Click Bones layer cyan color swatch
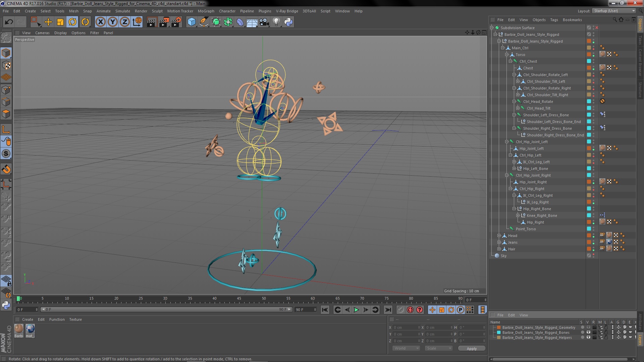This screenshot has width=644, height=362. (499, 333)
